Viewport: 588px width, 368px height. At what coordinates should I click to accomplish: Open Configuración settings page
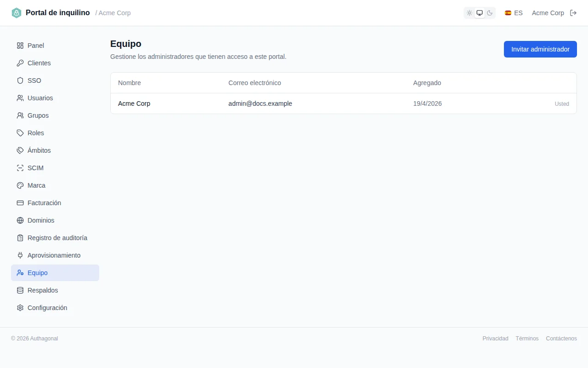(x=55, y=308)
